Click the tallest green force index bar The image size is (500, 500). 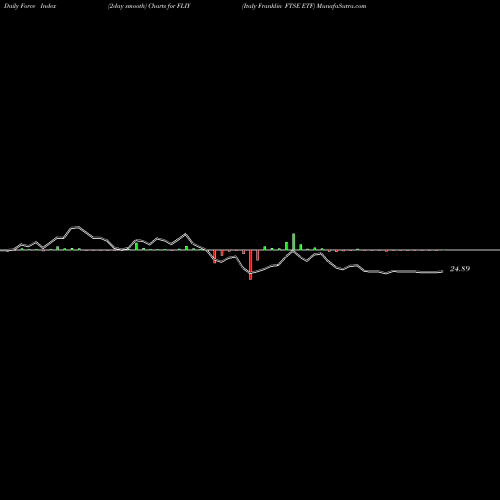click(294, 242)
